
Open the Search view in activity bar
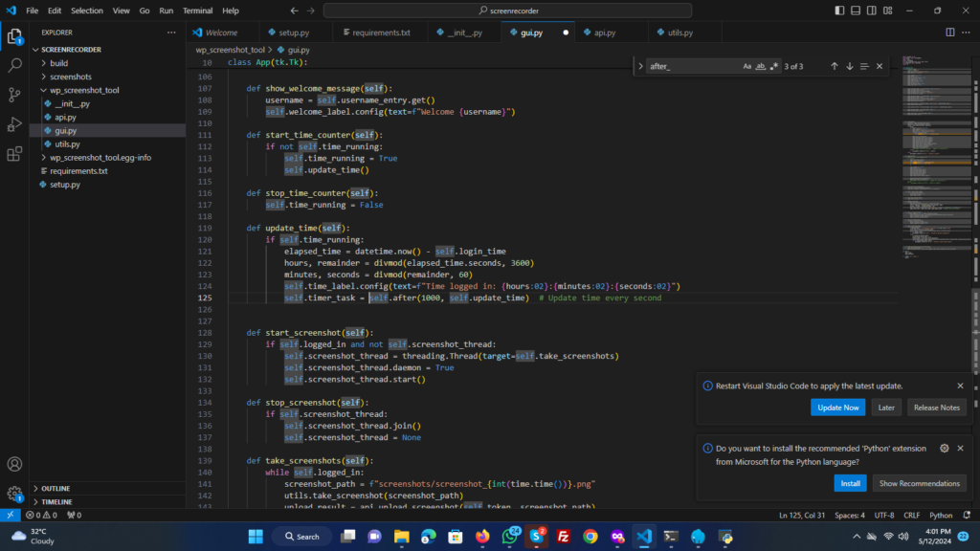[x=14, y=66]
